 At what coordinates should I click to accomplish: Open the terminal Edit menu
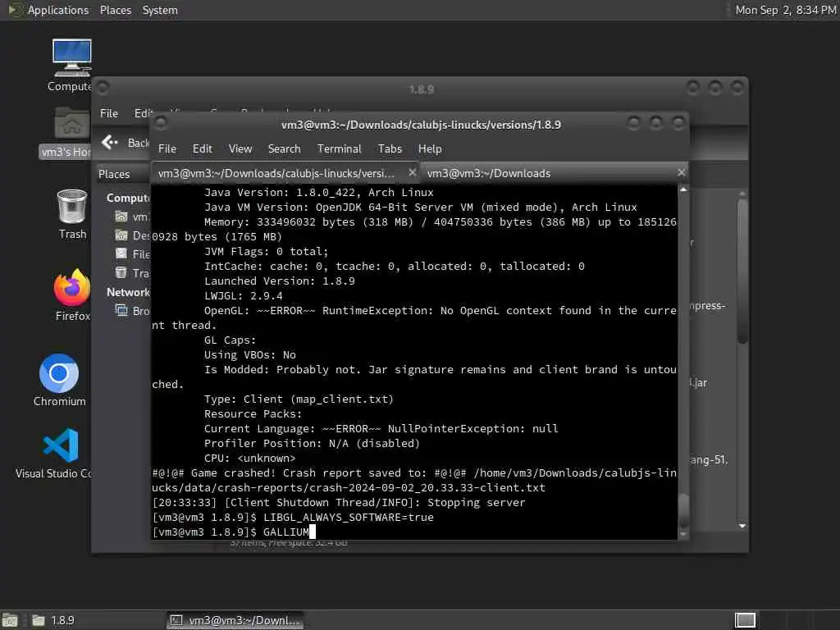[x=202, y=149]
